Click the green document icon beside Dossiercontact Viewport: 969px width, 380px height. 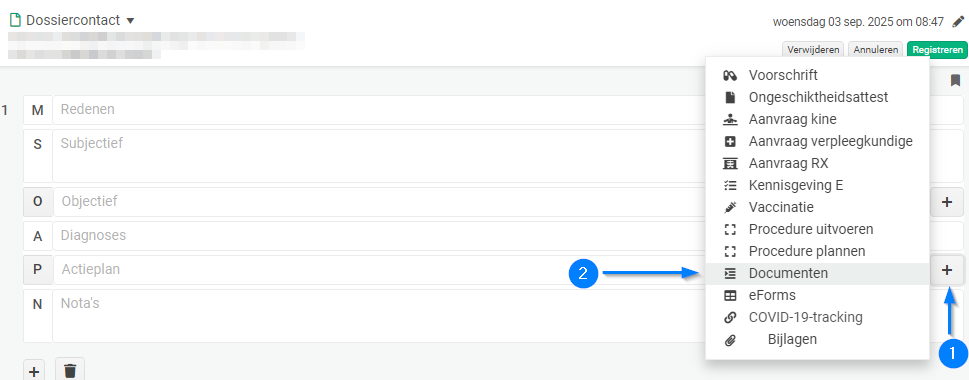tap(15, 20)
